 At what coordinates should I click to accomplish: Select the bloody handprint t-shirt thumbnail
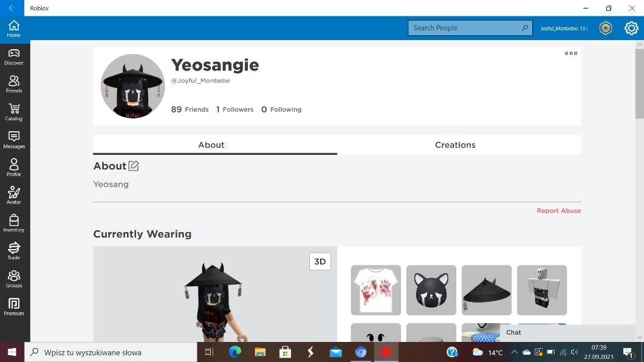(x=375, y=290)
